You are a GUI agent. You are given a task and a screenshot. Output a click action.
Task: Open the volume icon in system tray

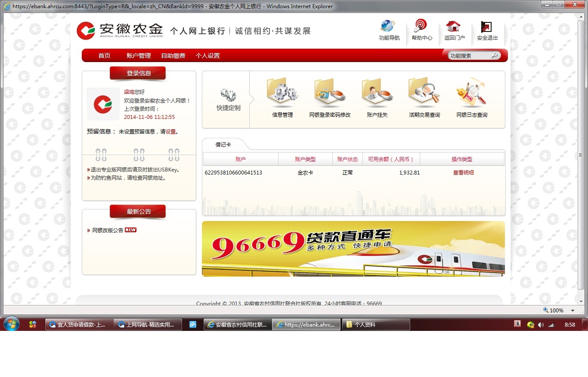pyautogui.click(x=541, y=325)
